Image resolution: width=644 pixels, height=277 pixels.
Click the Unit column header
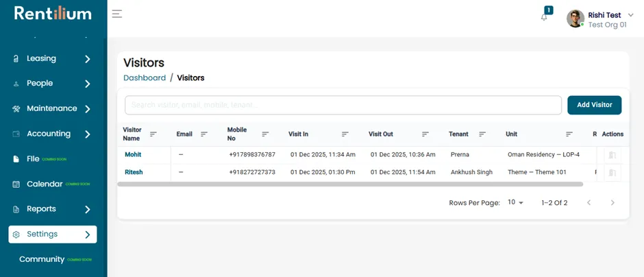point(511,134)
